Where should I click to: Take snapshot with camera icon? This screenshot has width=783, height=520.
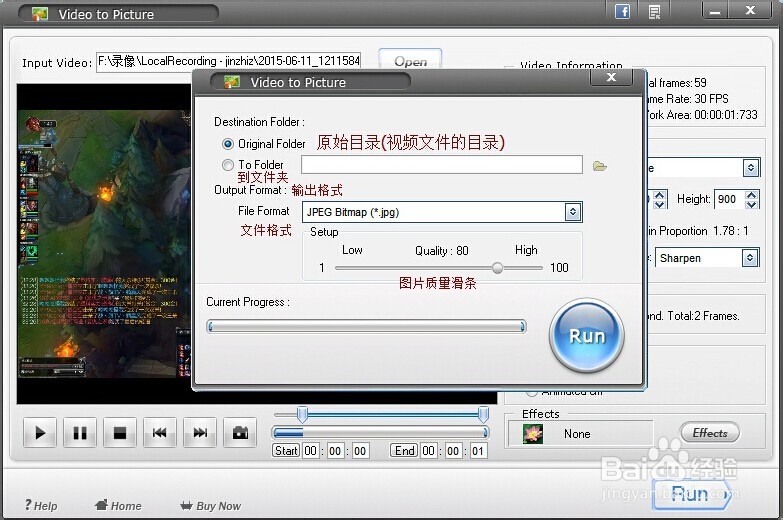click(240, 433)
